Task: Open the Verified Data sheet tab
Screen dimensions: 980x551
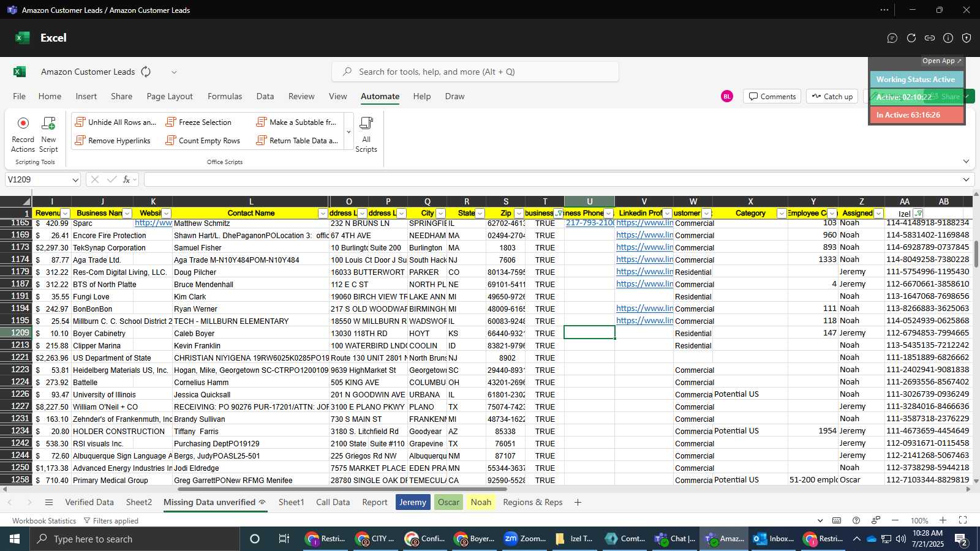Action: 89,502
